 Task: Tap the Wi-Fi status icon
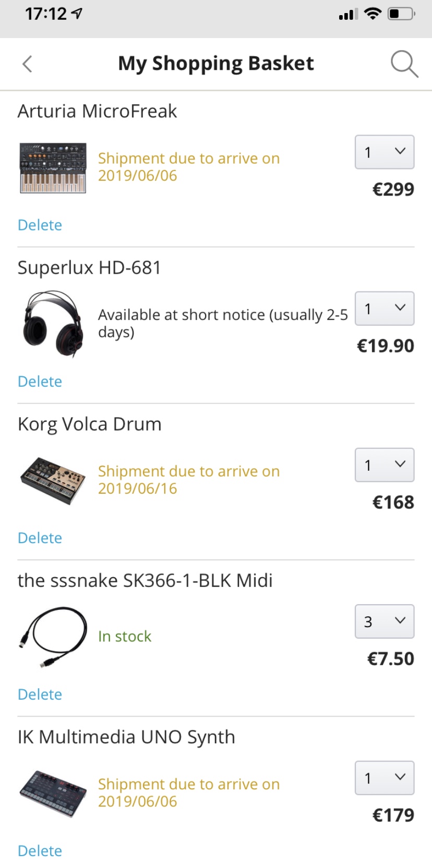[x=373, y=14]
